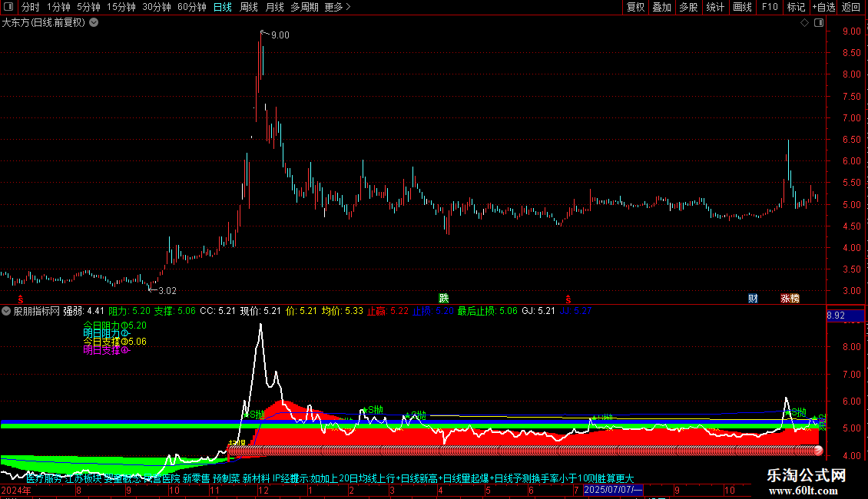Click the 预制菜 concept tag
This screenshot has height=499, width=868.
click(227, 478)
